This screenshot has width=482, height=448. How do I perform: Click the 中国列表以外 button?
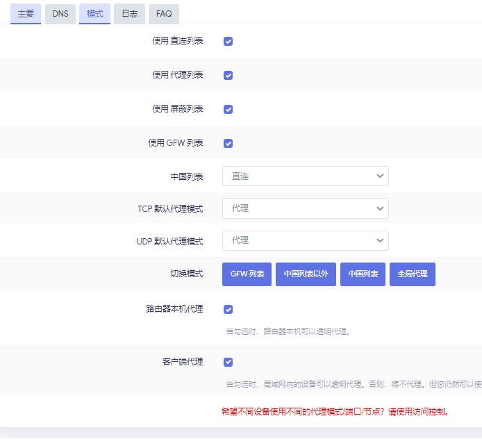306,274
